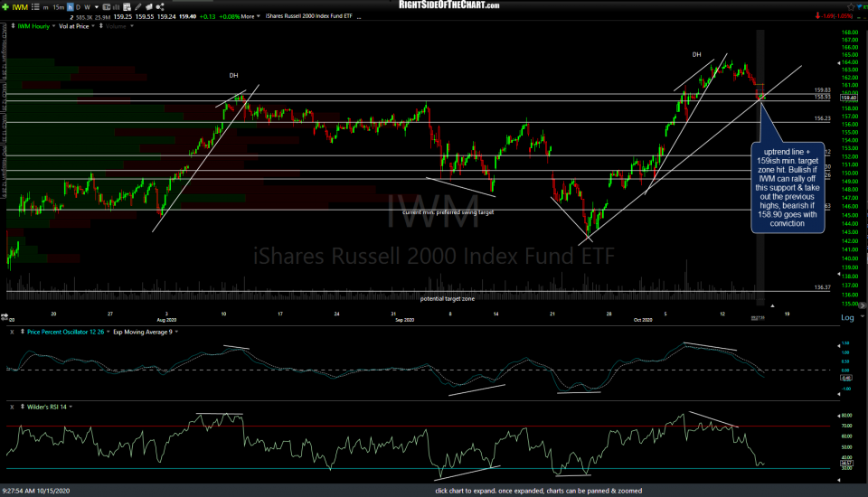868x497 pixels.
Task: Click the Aug 2020 date axis label
Action: [166, 320]
